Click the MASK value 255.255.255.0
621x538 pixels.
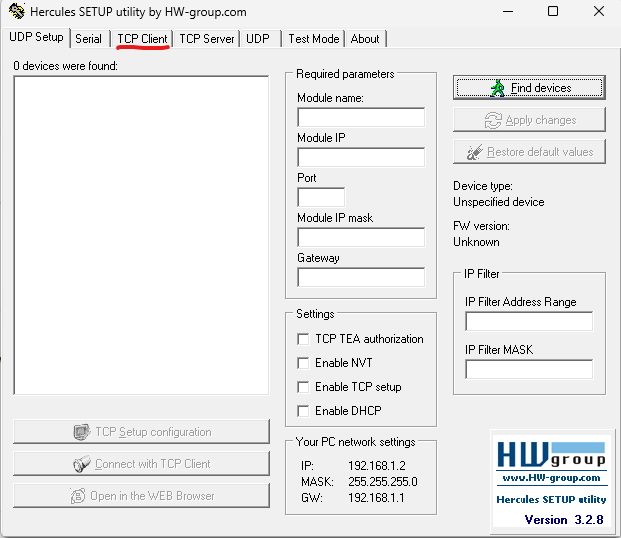[x=383, y=482]
